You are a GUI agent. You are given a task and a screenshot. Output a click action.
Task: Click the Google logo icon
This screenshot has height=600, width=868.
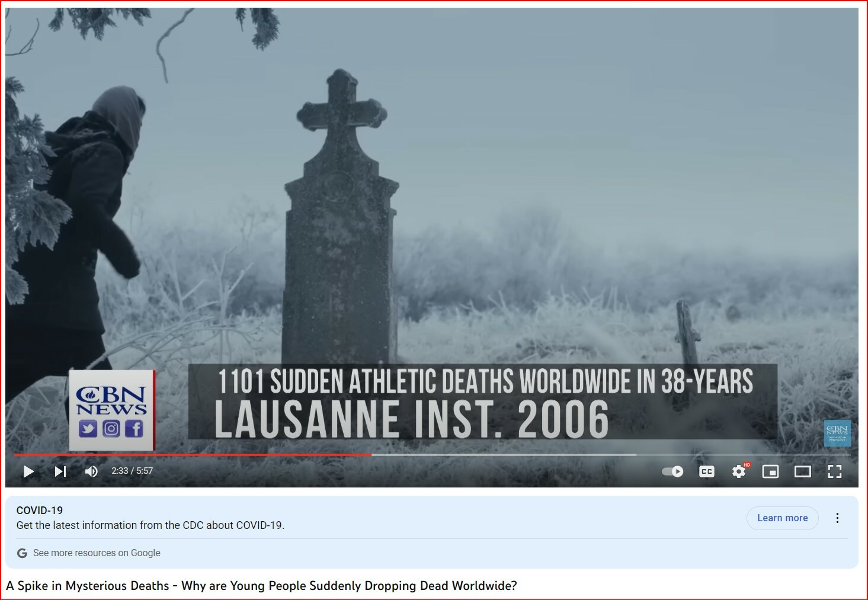[x=23, y=553]
